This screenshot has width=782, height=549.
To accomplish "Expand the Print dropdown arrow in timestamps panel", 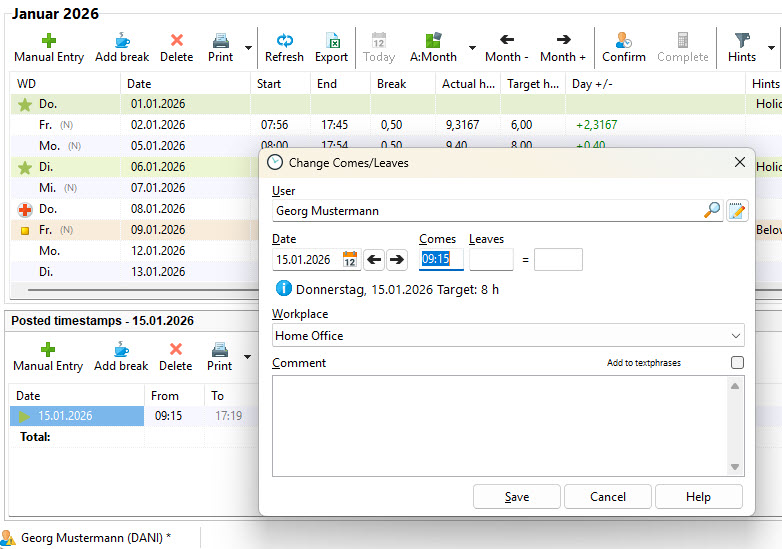I will pos(248,356).
